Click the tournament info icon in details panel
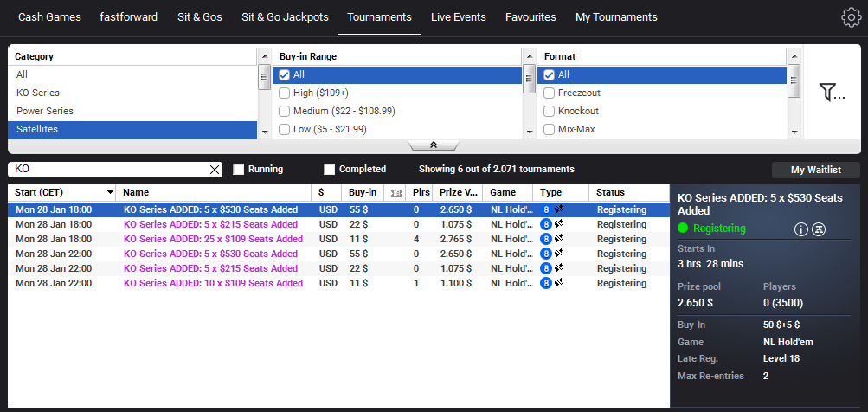This screenshot has width=868, height=412. click(x=800, y=229)
